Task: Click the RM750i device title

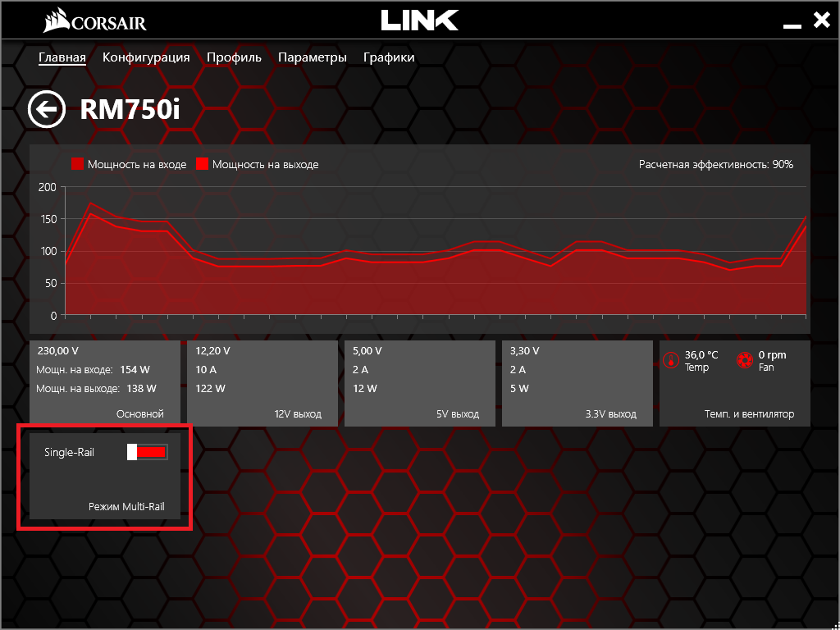Action: (130, 110)
